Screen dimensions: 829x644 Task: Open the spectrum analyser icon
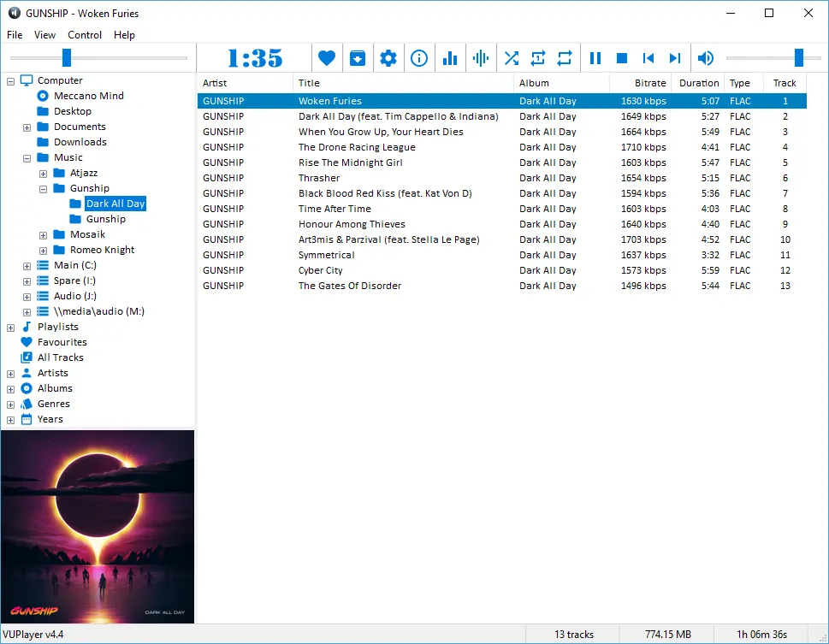449,57
